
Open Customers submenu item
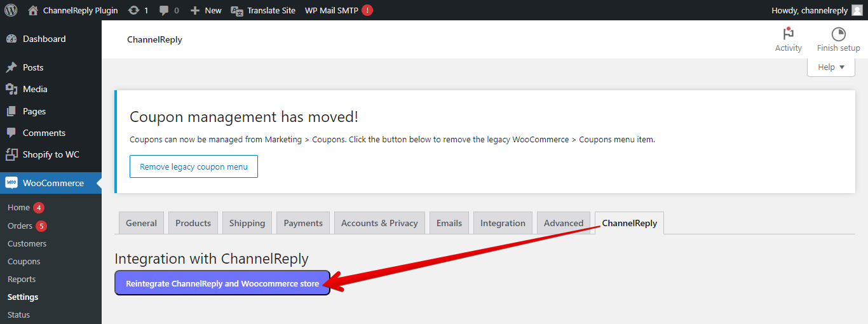click(x=27, y=243)
